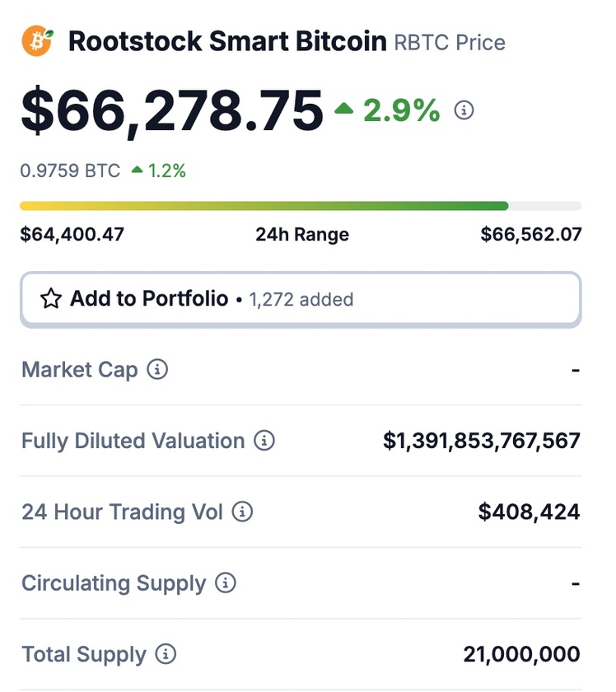This screenshot has width=616, height=692.
Task: Click 24 Hour Trading Vol info icon
Action: [242, 512]
